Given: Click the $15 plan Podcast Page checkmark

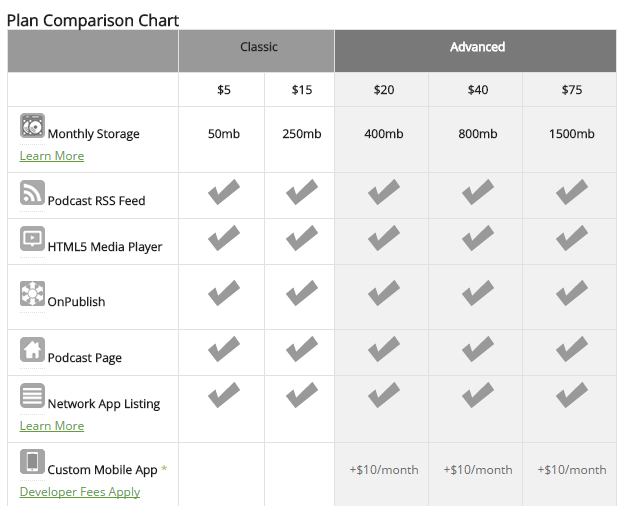Looking at the screenshot, I should (301, 349).
